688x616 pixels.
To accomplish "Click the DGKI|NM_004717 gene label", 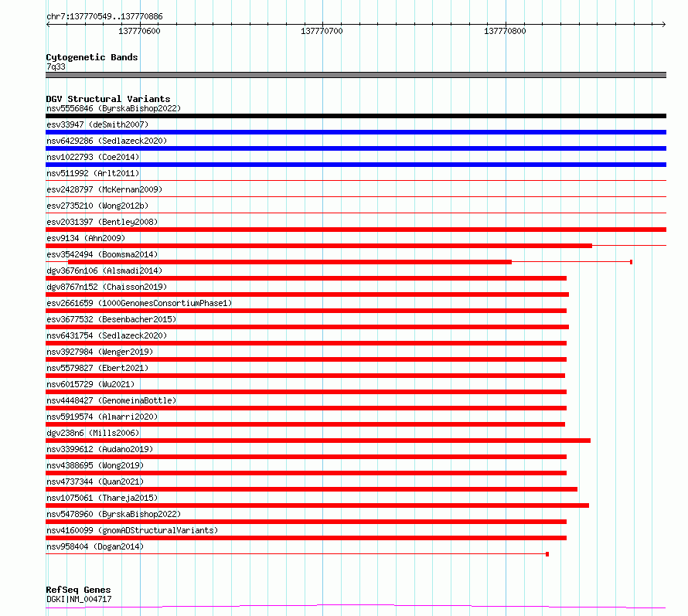I will [79, 599].
